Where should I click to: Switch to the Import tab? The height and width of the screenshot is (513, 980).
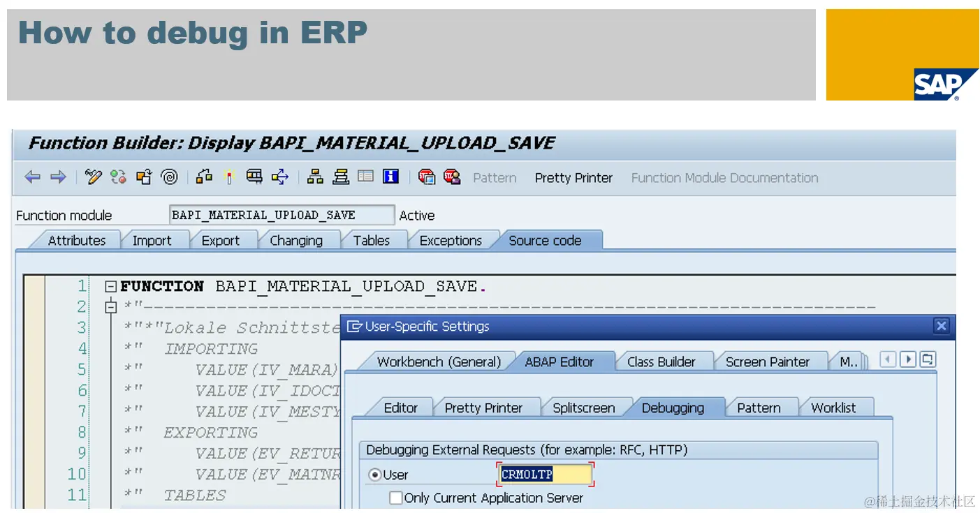(x=152, y=240)
